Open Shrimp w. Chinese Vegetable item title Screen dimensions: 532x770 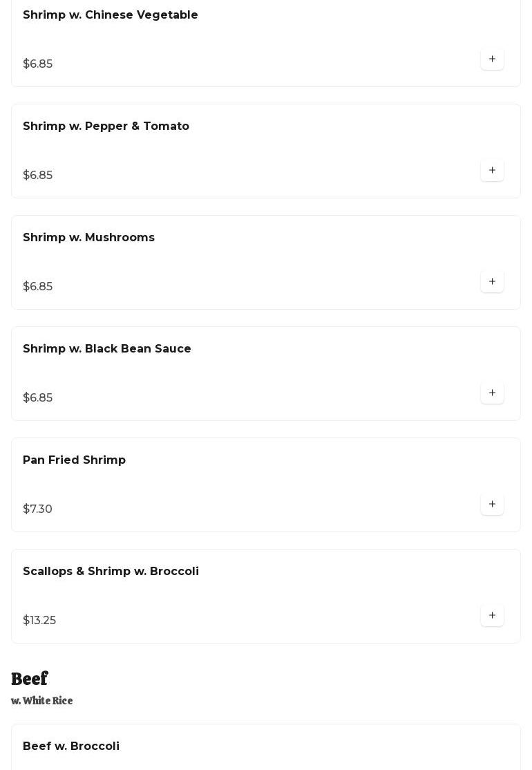pyautogui.click(x=111, y=15)
